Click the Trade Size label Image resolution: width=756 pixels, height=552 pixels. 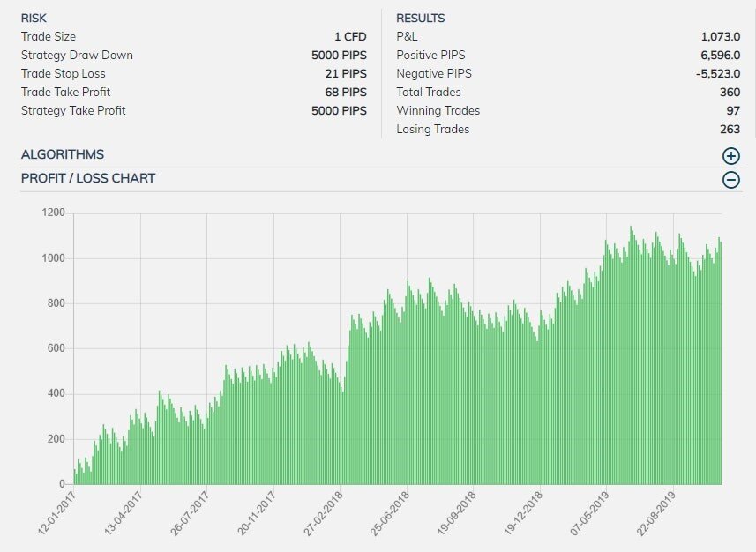pyautogui.click(x=49, y=37)
